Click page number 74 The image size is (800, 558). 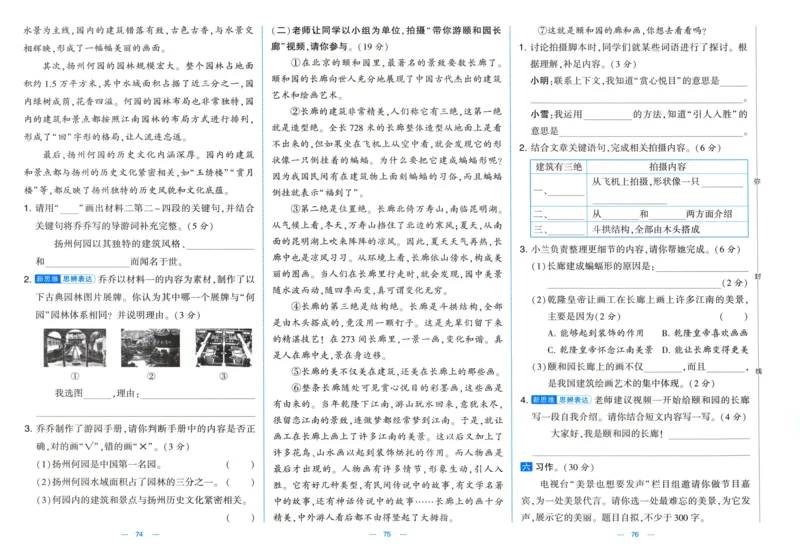click(x=139, y=534)
